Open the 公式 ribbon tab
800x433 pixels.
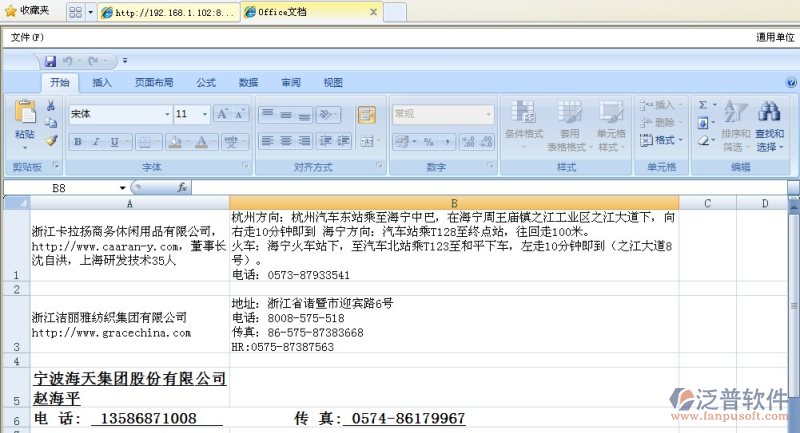coord(206,83)
